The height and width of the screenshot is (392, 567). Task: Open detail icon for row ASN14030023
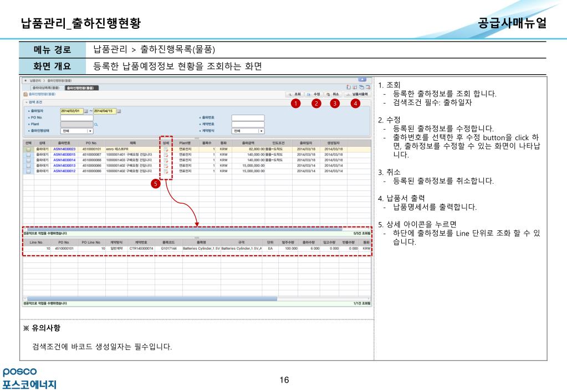[x=166, y=149]
